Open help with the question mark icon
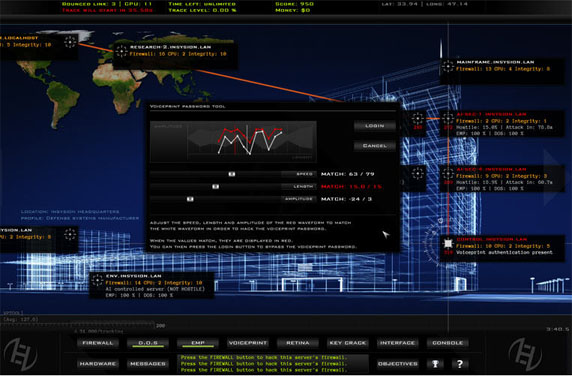 pos(460,364)
